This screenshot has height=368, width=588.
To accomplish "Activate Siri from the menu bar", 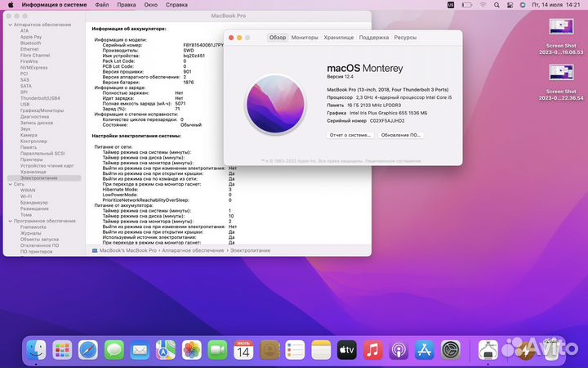I will [523, 5].
